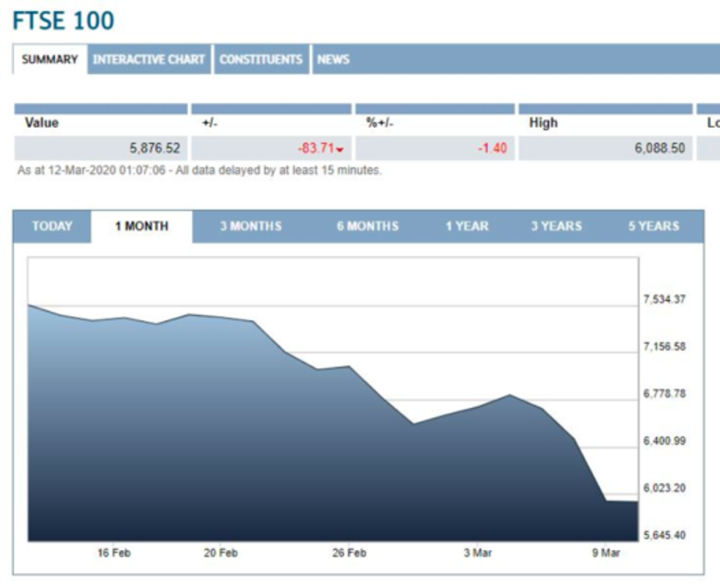The image size is (720, 588).
Task: Click the 9 Mar date axis label
Action: coord(605,553)
